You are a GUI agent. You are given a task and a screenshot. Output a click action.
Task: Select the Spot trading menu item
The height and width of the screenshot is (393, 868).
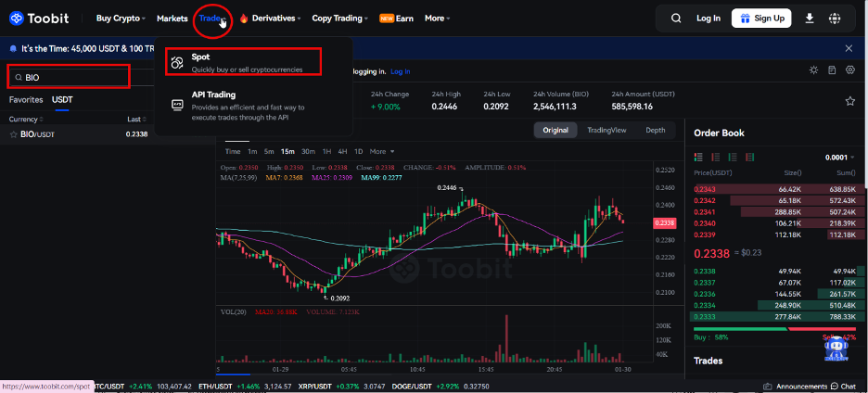tap(243, 62)
